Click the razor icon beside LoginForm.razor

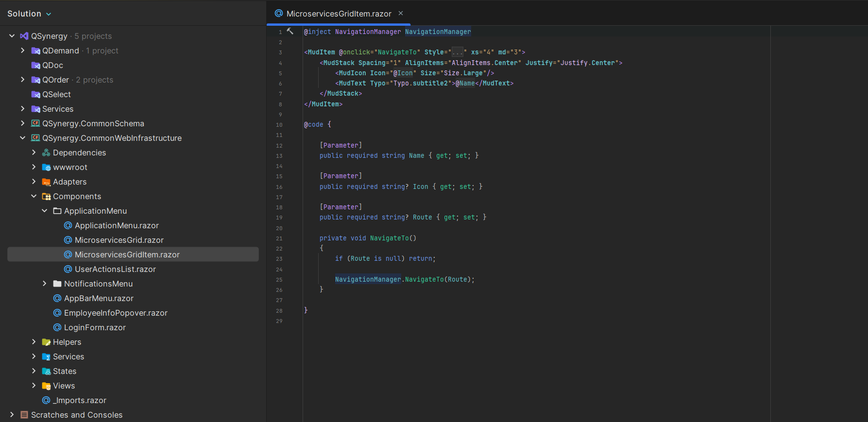57,327
